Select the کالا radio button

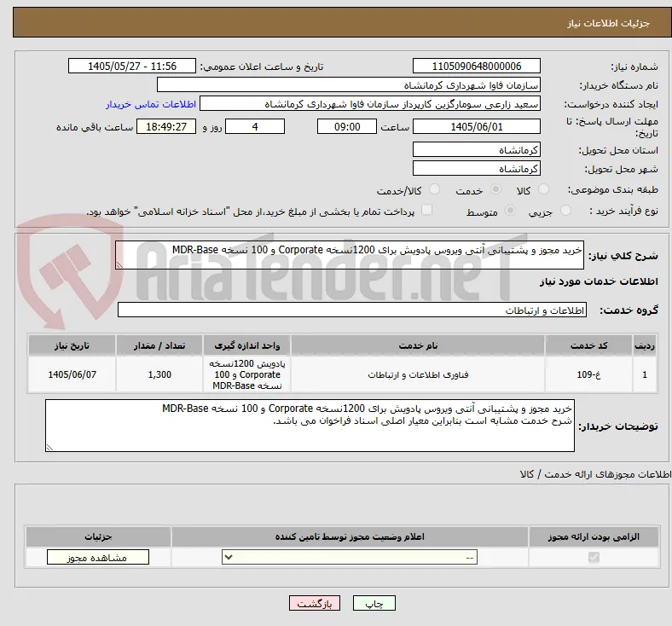pos(543,189)
